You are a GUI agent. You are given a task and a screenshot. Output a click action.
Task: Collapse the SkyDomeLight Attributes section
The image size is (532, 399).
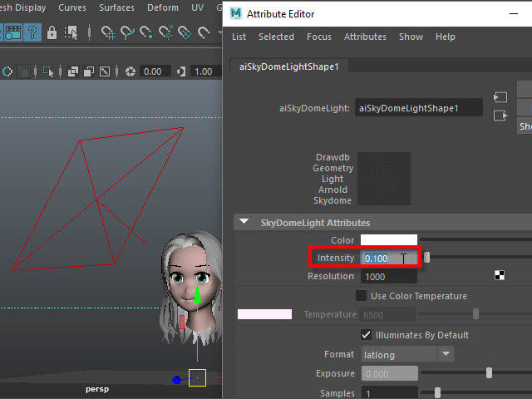[x=244, y=223]
